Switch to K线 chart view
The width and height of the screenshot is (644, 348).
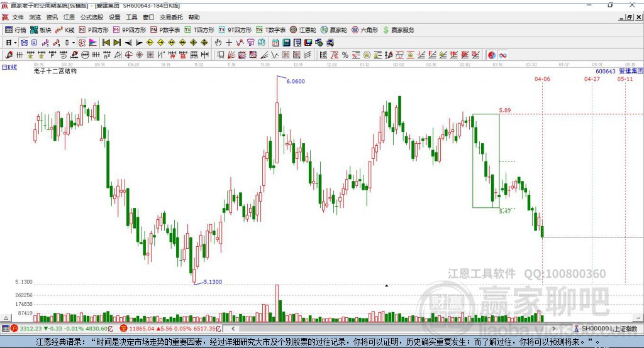[65, 30]
